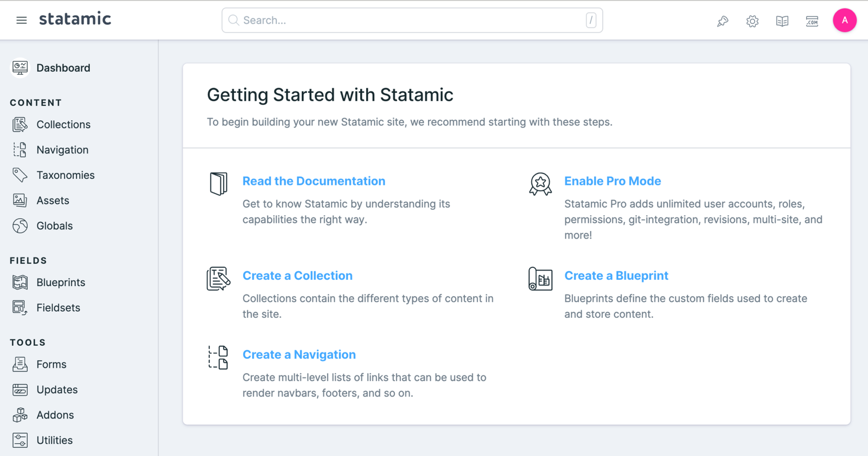
Task: Select Globals in the sidebar
Action: [x=54, y=226]
